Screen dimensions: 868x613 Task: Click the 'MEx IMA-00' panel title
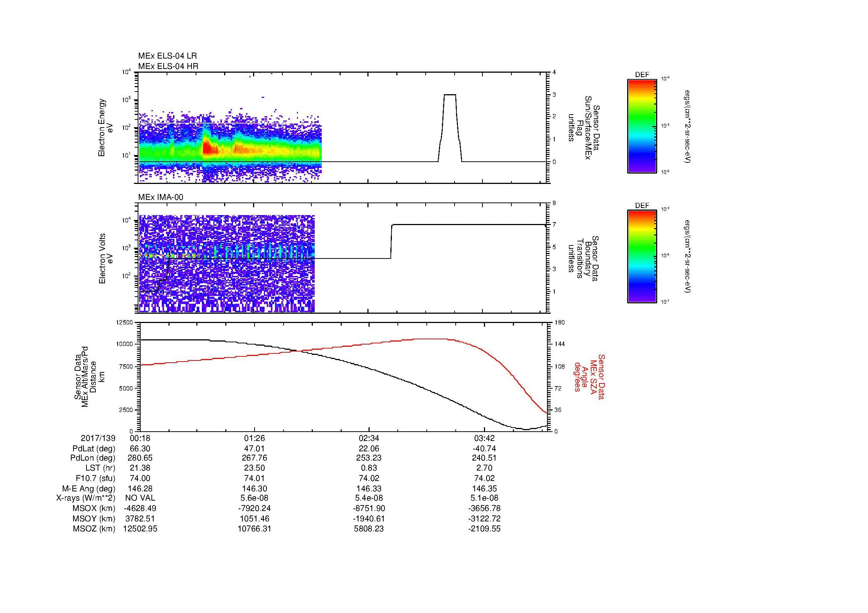[x=161, y=197]
